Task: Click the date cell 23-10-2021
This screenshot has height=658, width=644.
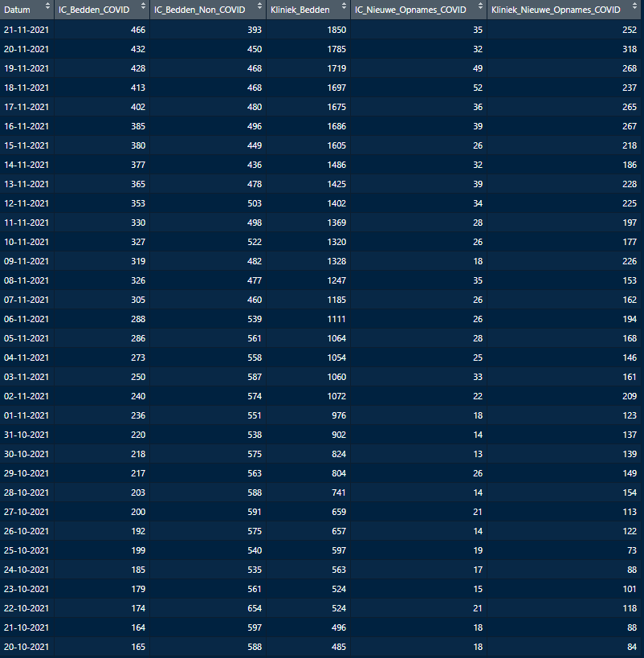Action: pos(26,590)
